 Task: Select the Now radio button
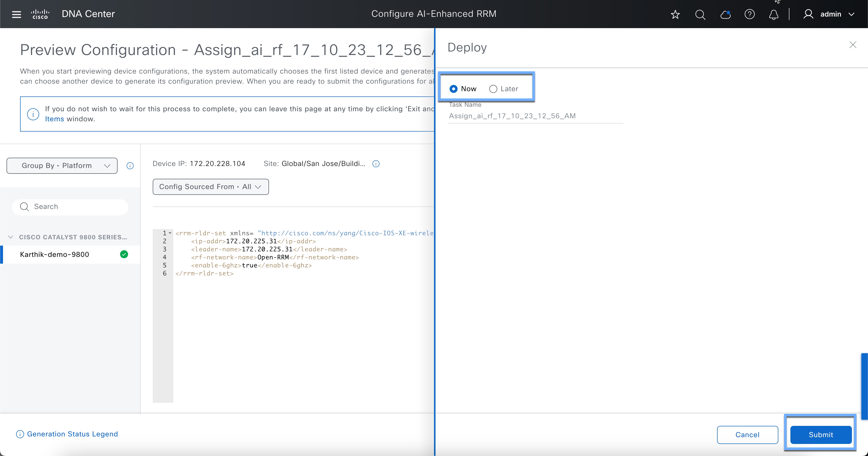(454, 89)
